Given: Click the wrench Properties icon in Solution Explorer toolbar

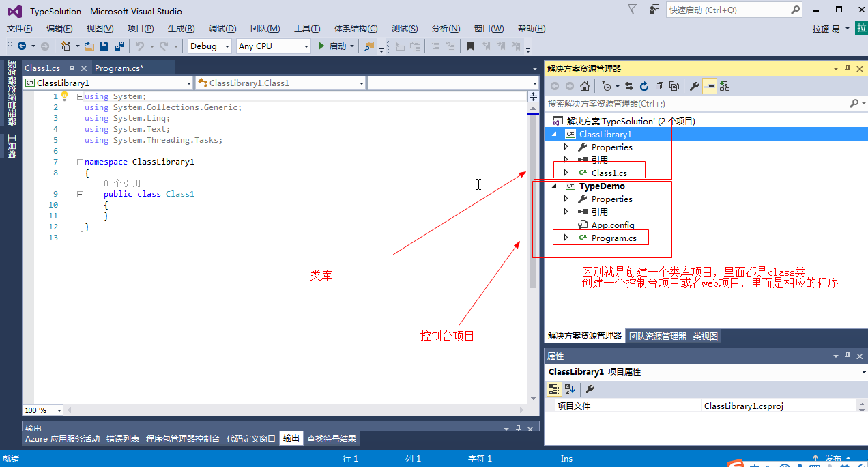Looking at the screenshot, I should 695,86.
